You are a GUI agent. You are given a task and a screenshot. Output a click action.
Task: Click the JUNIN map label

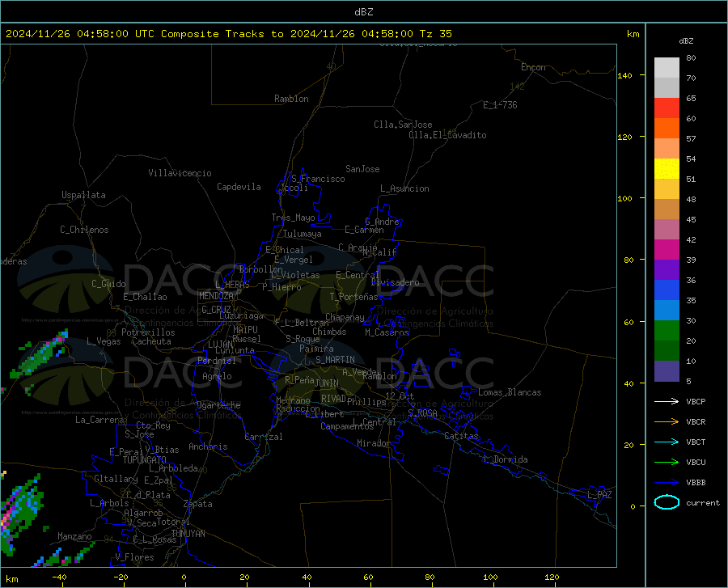coord(327,383)
